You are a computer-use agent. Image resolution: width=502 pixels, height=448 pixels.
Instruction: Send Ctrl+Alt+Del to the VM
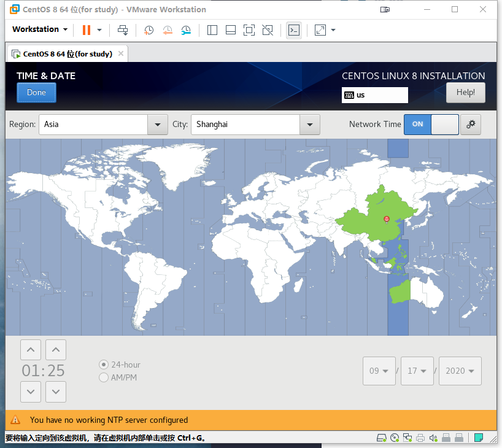point(123,30)
